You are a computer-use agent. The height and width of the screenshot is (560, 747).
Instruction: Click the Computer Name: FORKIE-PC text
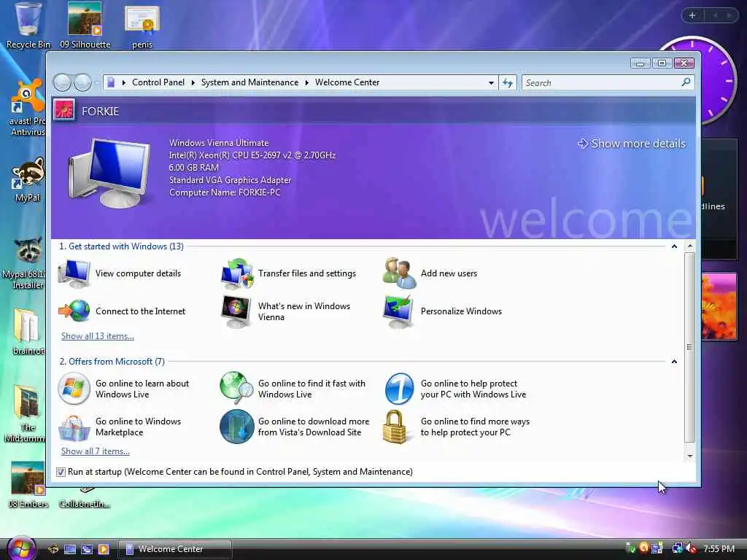[225, 192]
